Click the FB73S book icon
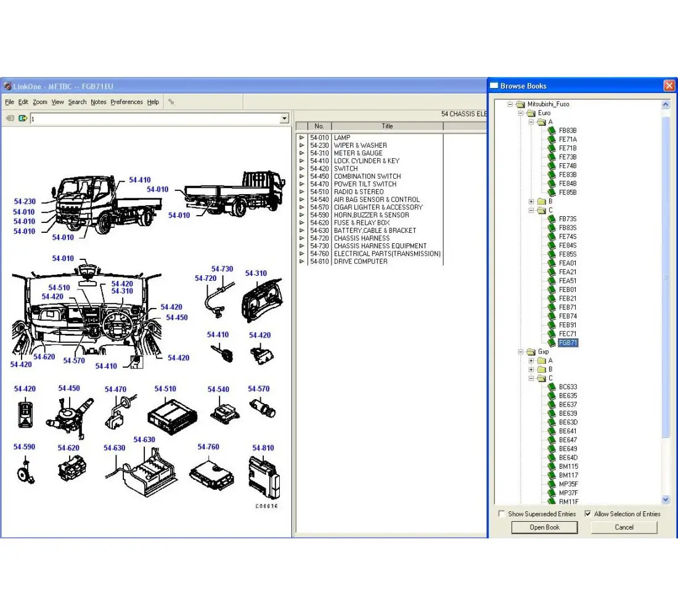Screen dimensions: 678x616 [x=552, y=219]
